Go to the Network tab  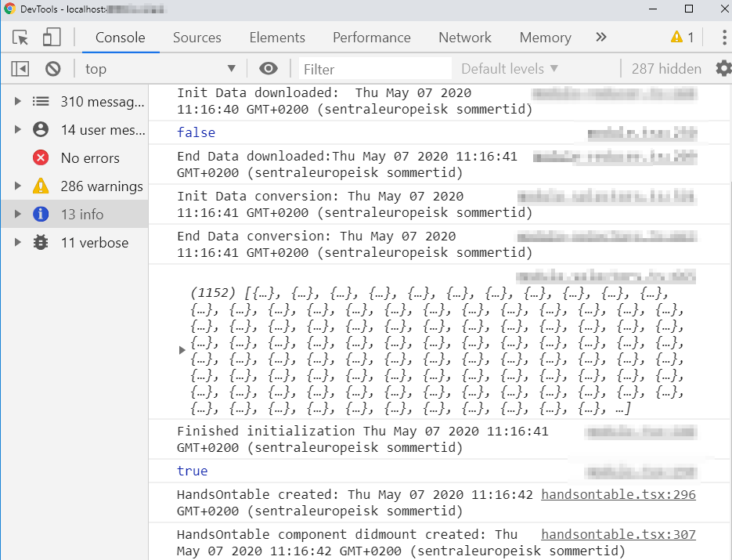coord(465,38)
